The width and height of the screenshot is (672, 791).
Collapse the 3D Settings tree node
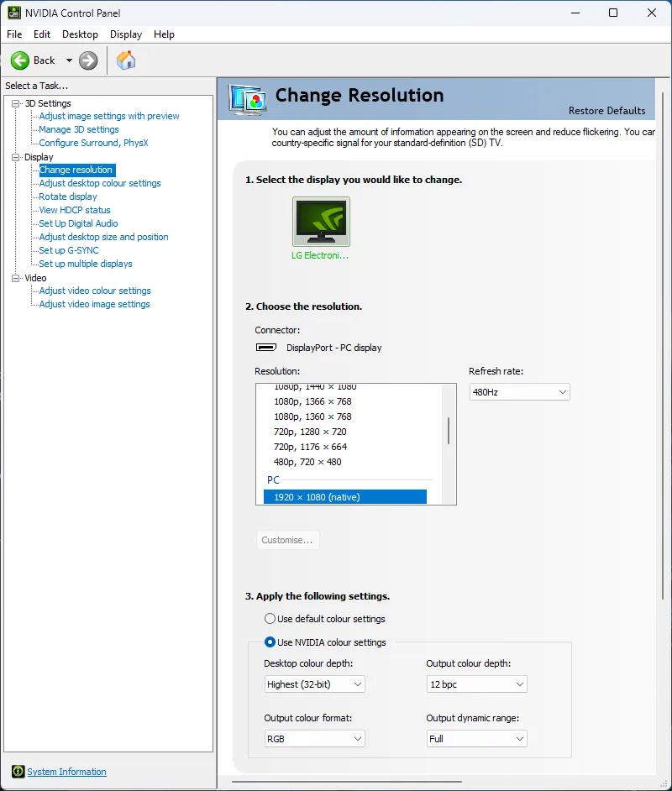pos(15,103)
